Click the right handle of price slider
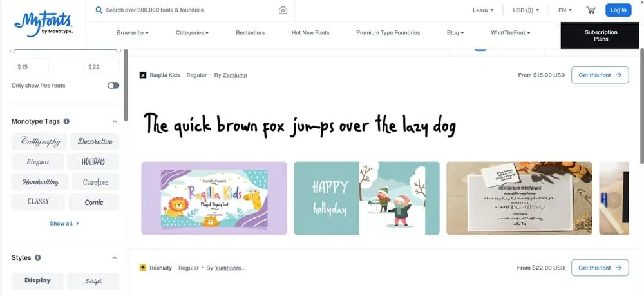The width and height of the screenshot is (644, 296). (x=118, y=50)
